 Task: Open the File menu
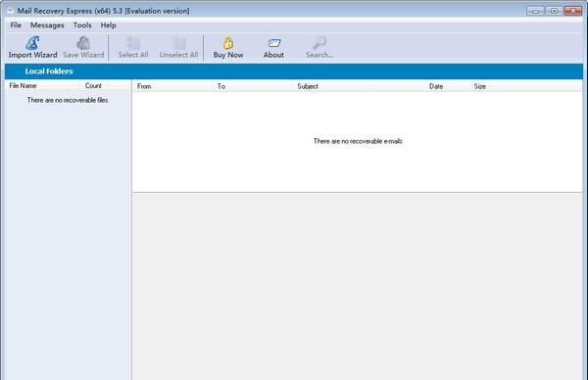click(x=16, y=25)
